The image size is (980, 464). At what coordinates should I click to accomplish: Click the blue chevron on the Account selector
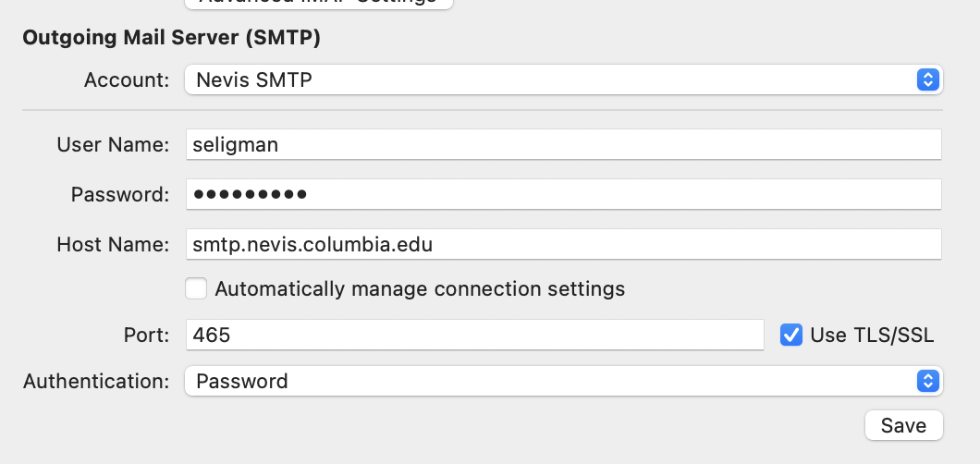927,80
